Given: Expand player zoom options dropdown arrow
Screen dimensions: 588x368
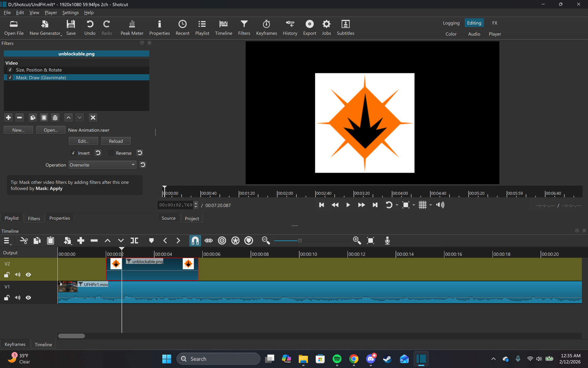Looking at the screenshot, I should 414,205.
